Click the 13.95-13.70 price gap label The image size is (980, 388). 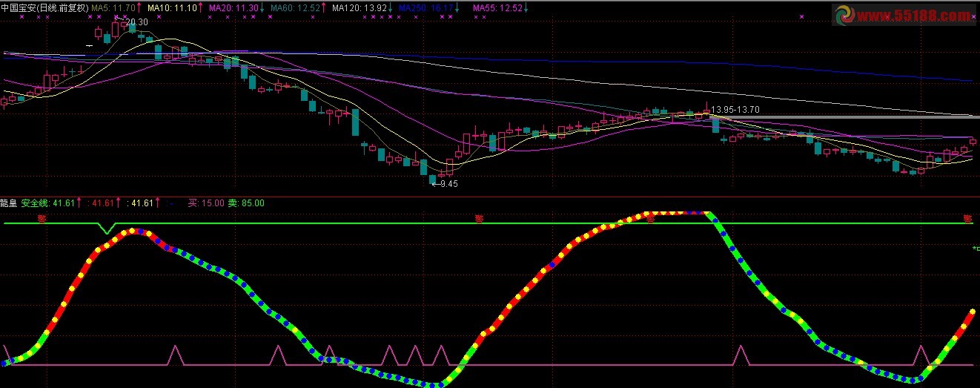pos(735,110)
